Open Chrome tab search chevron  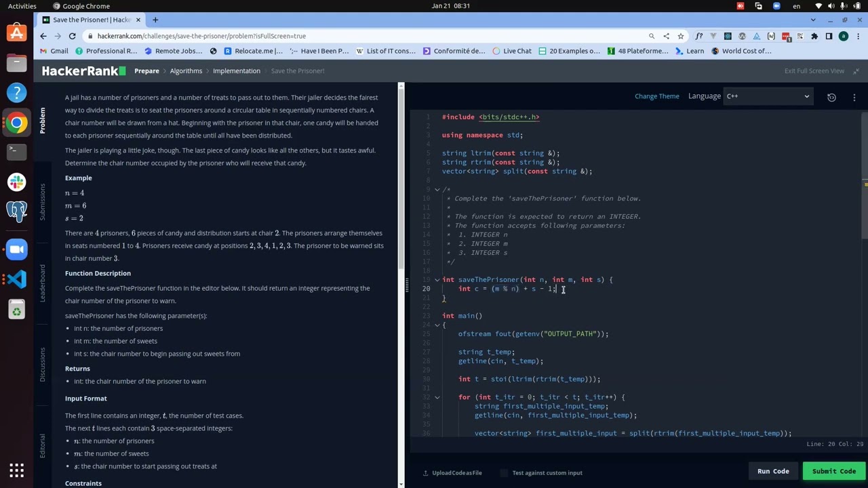(x=813, y=20)
